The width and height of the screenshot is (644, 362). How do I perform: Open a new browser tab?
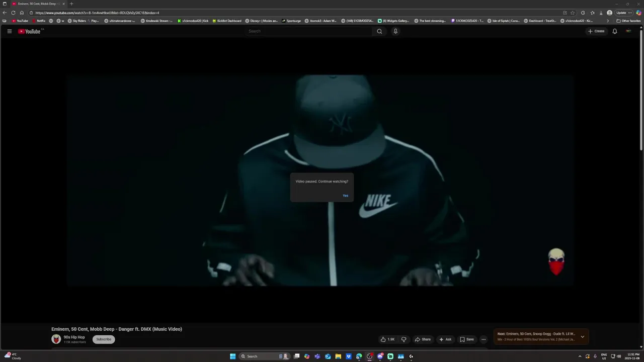tap(71, 4)
